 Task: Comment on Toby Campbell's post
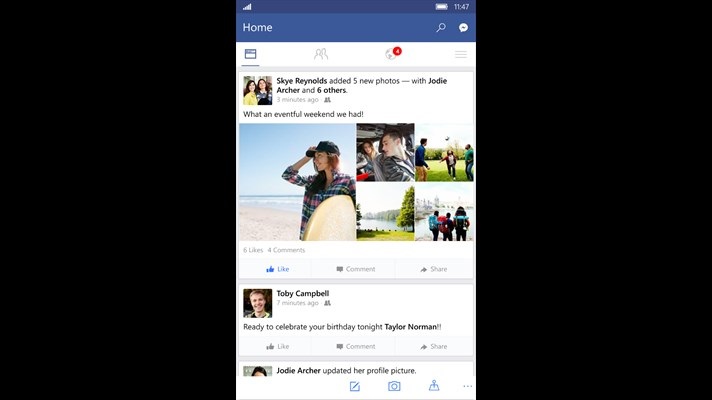coord(356,346)
